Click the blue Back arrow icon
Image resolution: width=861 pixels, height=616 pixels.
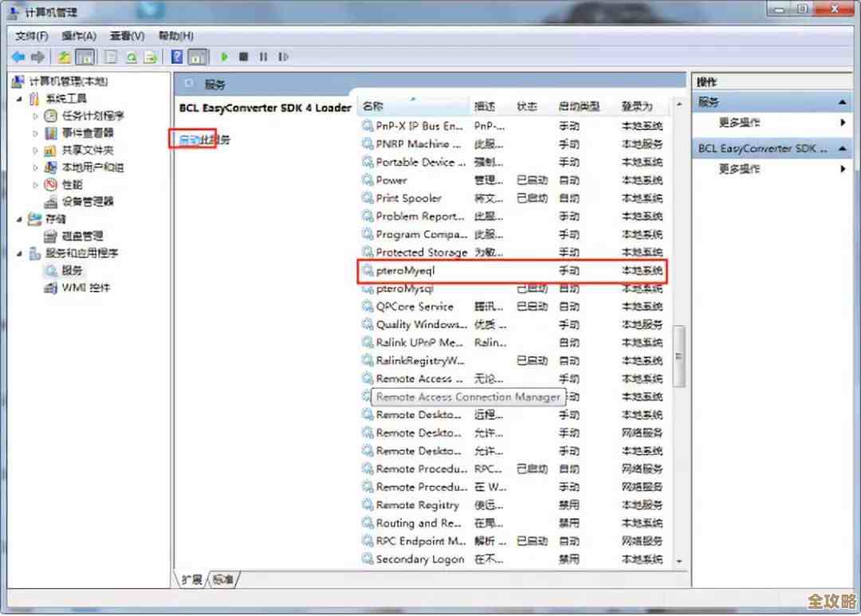18,57
